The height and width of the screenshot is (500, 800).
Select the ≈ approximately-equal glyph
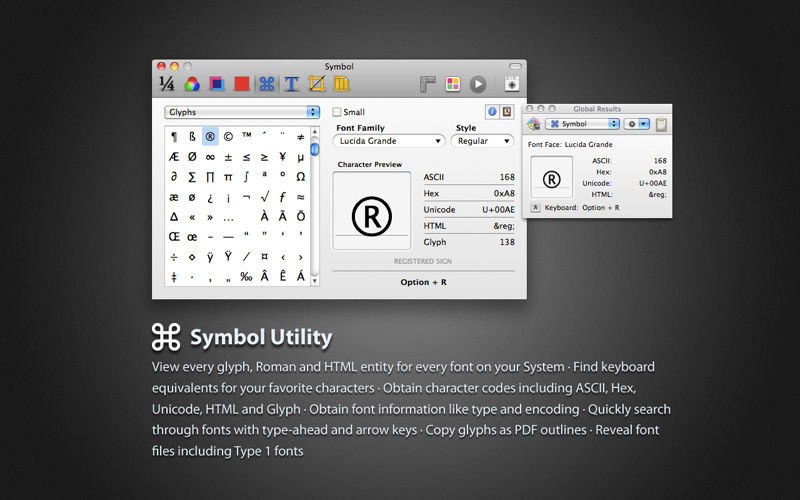[301, 197]
